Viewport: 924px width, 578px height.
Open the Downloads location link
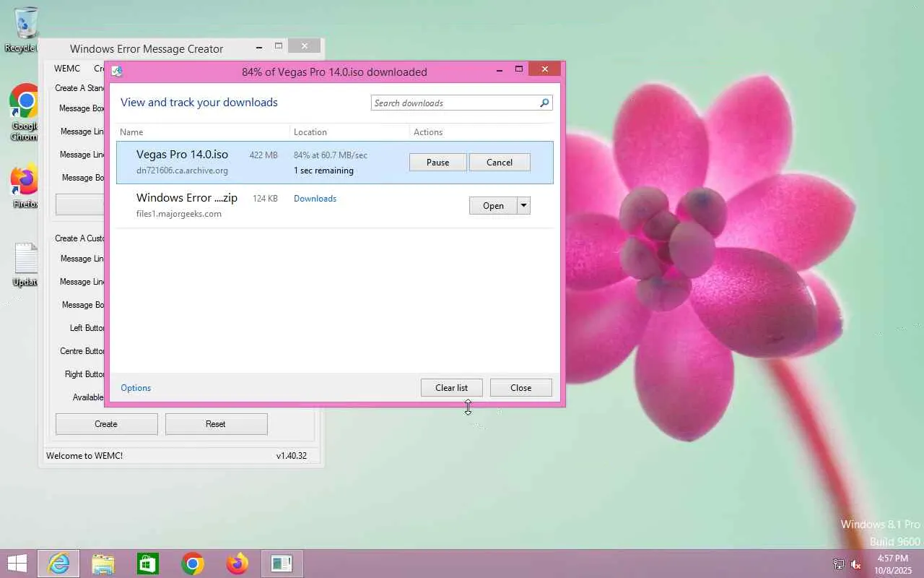[315, 199]
